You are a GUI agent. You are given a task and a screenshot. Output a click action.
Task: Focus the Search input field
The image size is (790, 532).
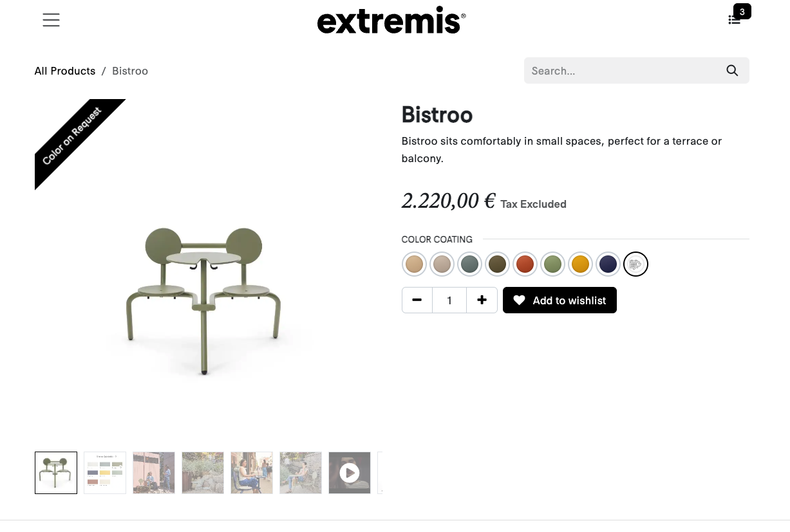(621, 71)
